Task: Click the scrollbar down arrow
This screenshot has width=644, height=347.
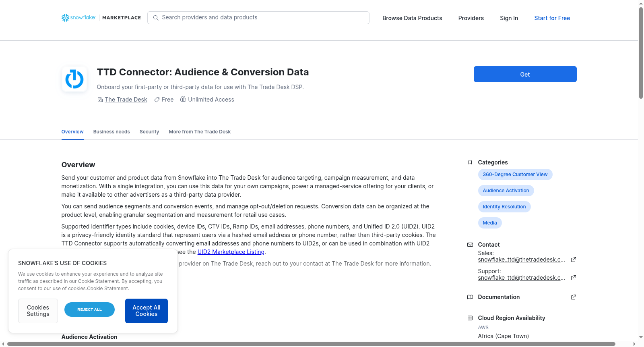Action: click(641, 337)
